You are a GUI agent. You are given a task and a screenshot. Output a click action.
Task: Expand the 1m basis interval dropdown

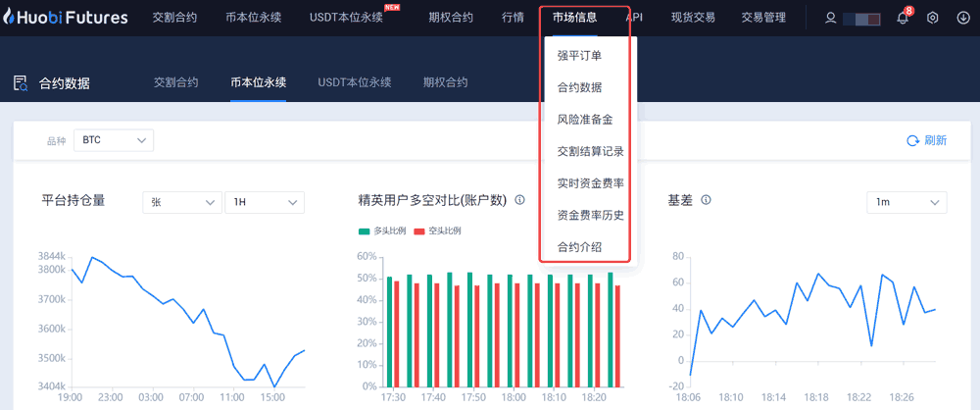(906, 202)
